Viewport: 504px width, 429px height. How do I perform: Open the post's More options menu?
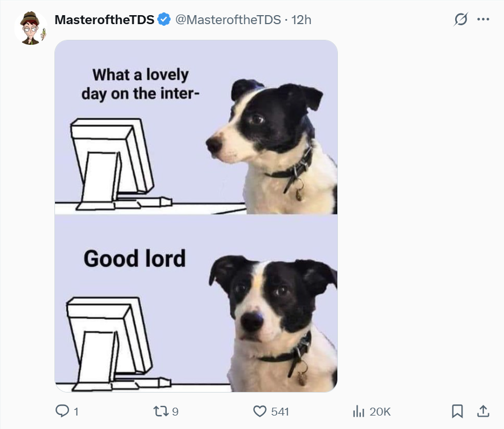(483, 20)
